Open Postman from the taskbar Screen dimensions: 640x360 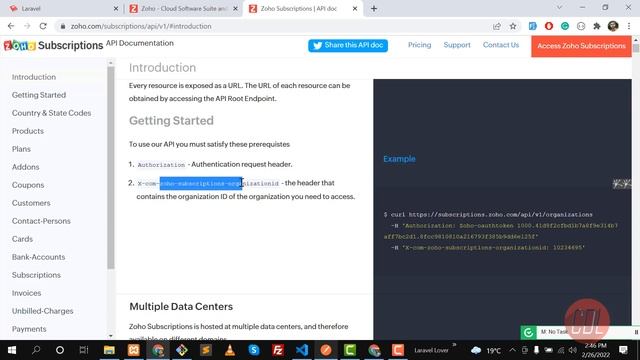(x=326, y=350)
